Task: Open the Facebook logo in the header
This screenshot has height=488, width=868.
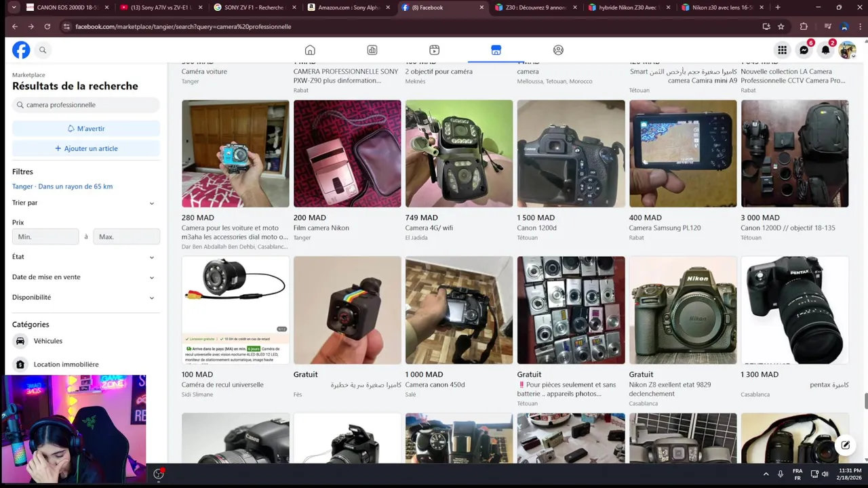Action: (21, 50)
